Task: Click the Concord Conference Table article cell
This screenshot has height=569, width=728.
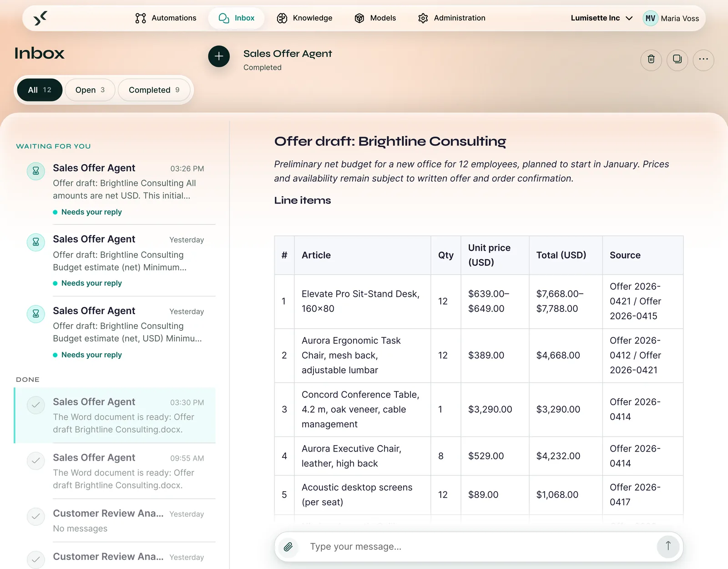Action: point(363,410)
